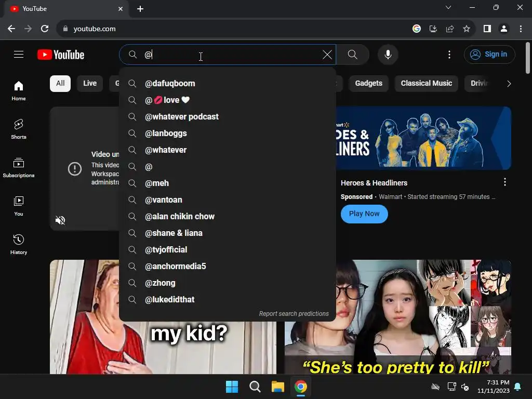Open the Heroes & Headliners banner thumbnail

pos(423,138)
